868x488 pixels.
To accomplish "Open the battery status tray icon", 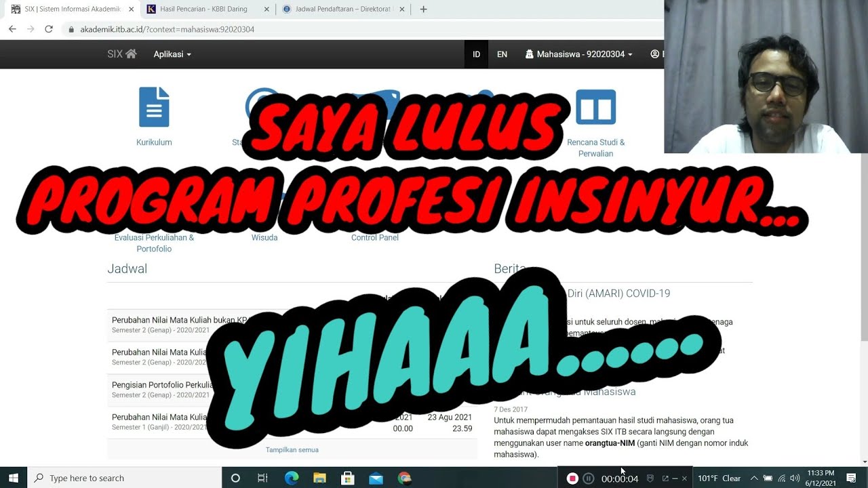I will [x=768, y=478].
